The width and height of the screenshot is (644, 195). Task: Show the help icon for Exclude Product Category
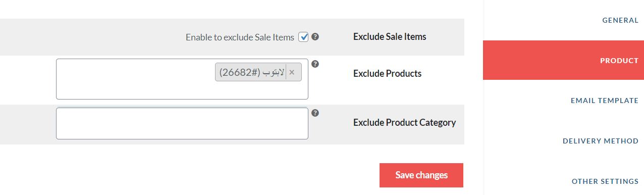[x=315, y=113]
